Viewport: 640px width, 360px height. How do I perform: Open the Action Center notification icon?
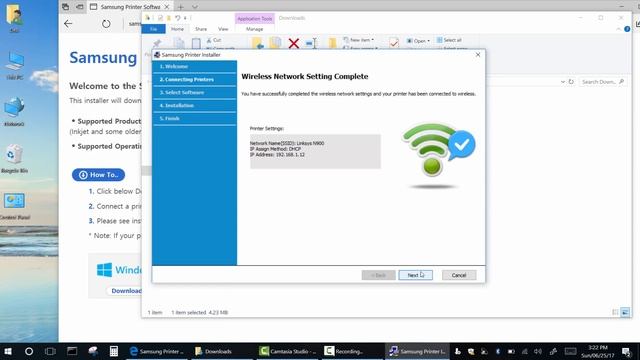pos(626,351)
